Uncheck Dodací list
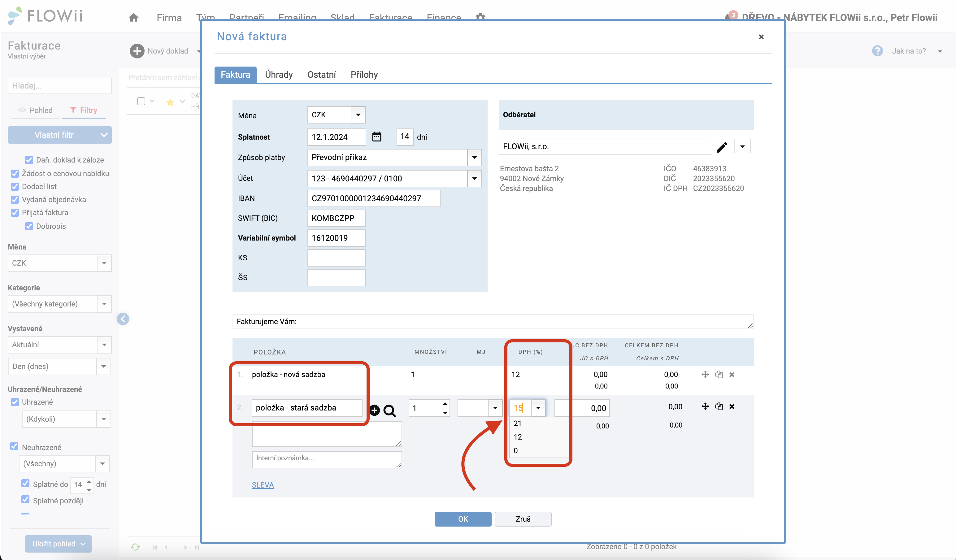 pyautogui.click(x=15, y=186)
